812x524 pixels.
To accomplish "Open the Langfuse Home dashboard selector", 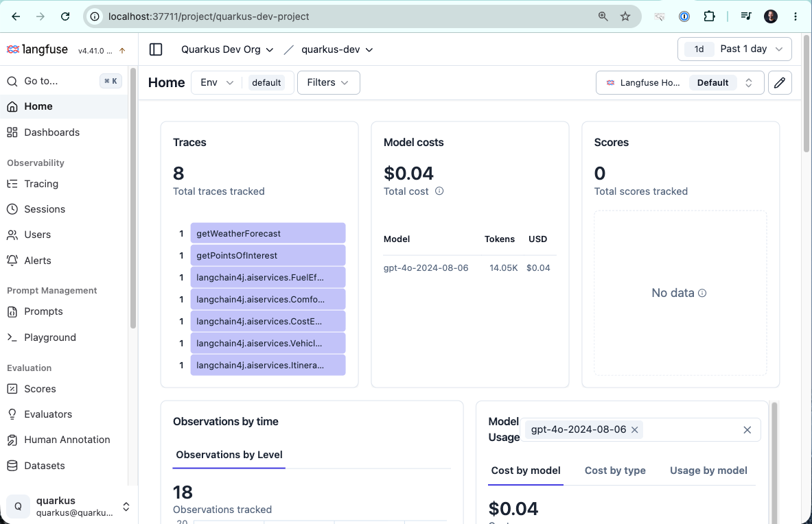I will point(680,83).
